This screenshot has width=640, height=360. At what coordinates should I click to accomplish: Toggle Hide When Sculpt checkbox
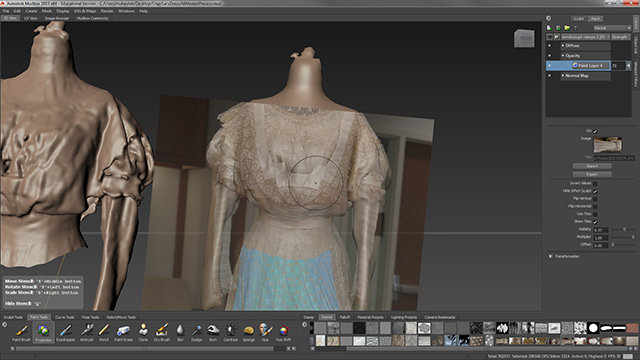coord(595,191)
